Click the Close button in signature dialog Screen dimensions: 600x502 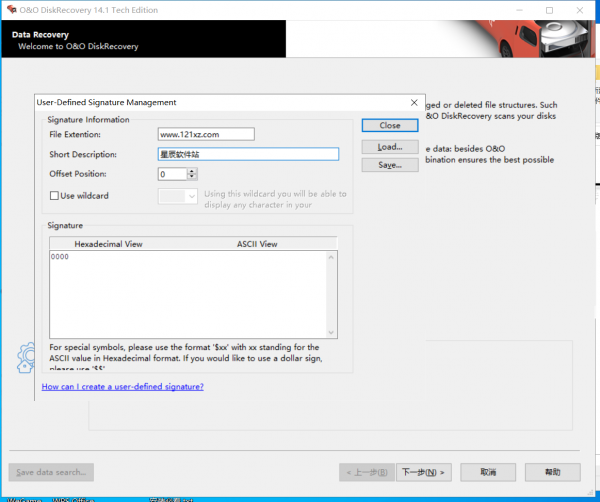390,126
